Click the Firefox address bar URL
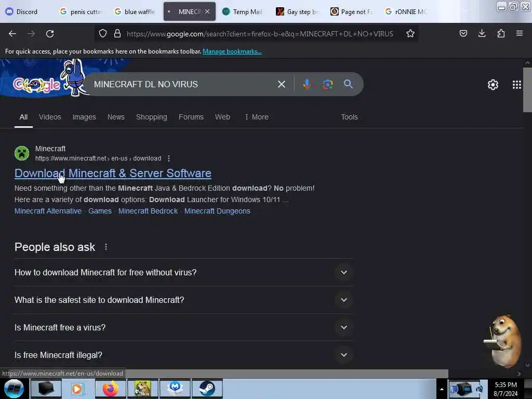The height and width of the screenshot is (399, 532). (x=260, y=34)
